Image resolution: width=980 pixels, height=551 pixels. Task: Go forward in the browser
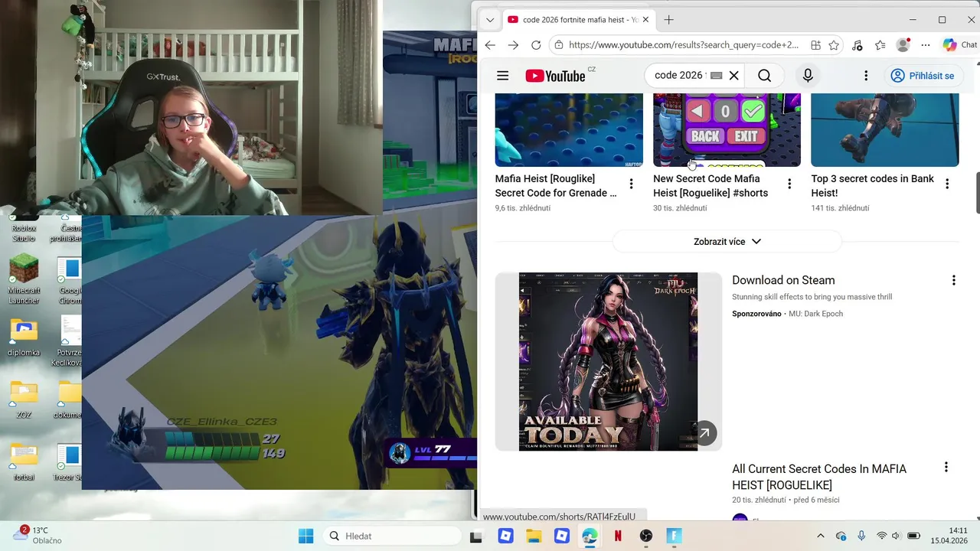[x=513, y=45]
